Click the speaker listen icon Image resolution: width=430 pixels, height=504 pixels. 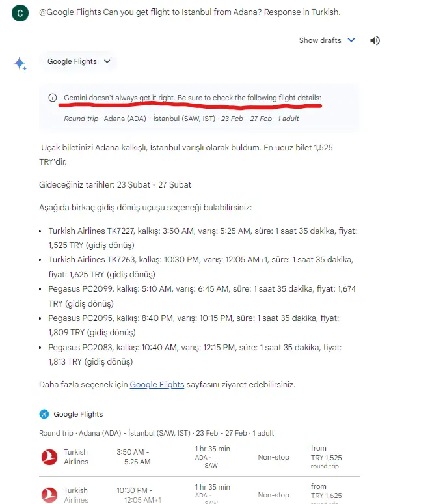[x=375, y=40]
